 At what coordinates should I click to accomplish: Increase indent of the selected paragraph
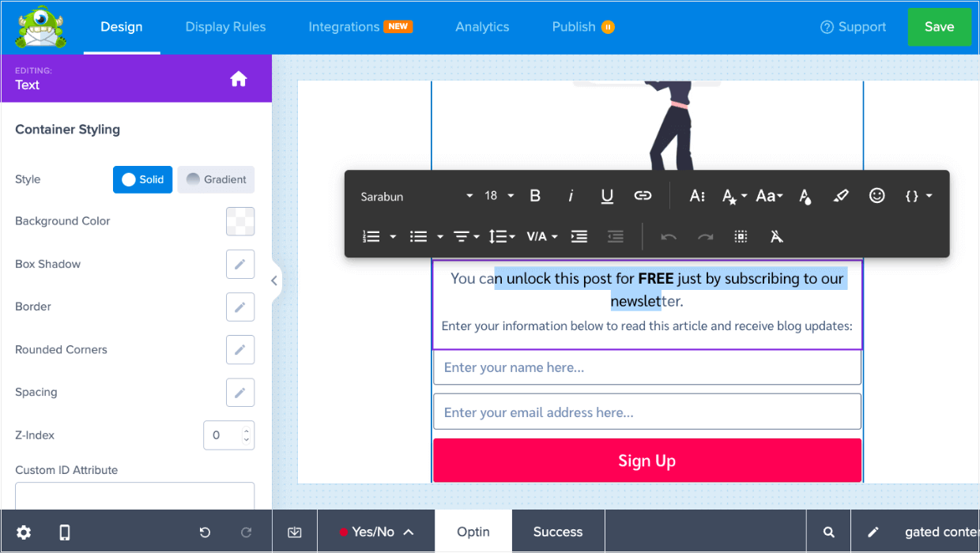pyautogui.click(x=579, y=236)
